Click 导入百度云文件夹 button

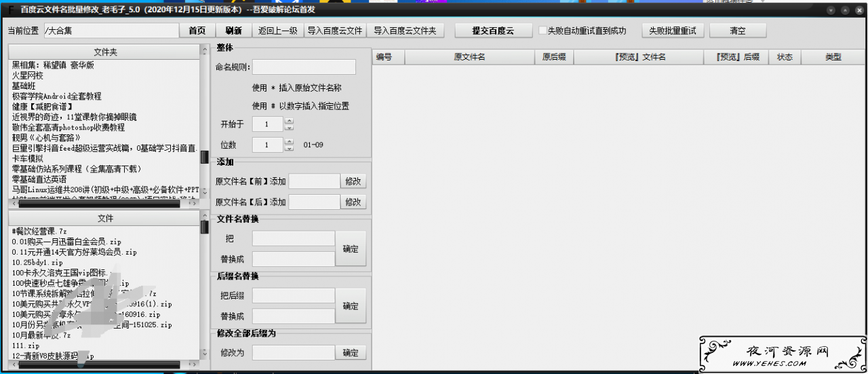[406, 31]
